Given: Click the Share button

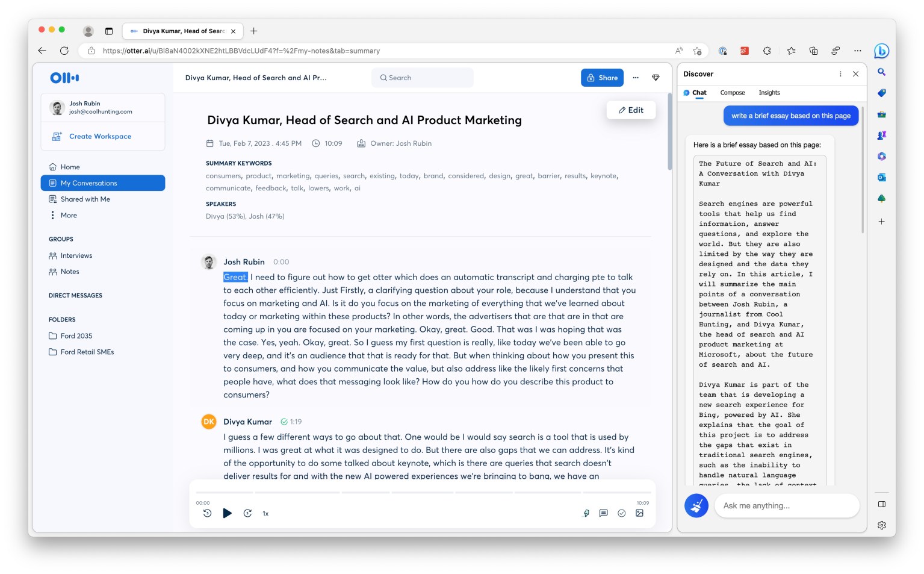Looking at the screenshot, I should [602, 78].
